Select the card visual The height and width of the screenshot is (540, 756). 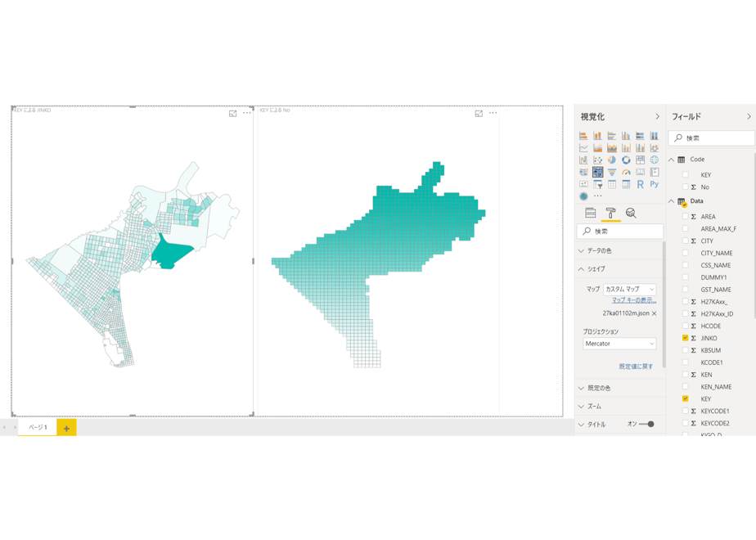(641, 172)
